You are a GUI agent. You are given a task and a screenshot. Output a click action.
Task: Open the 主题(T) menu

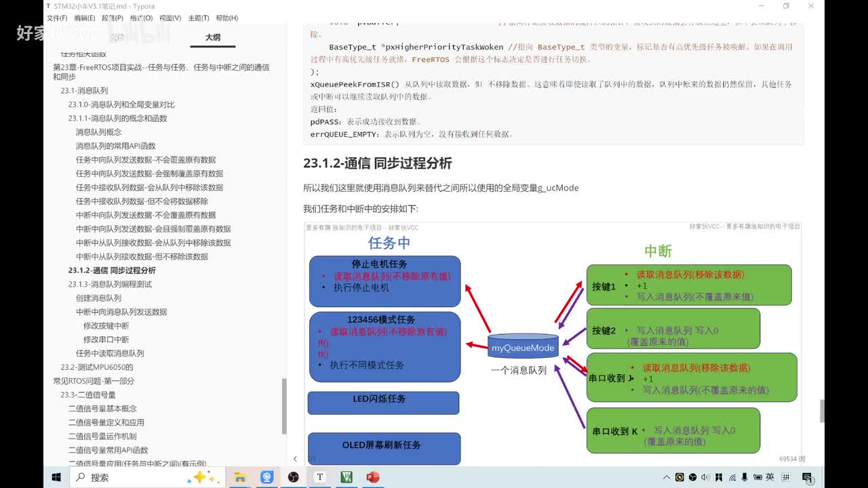[x=198, y=18]
